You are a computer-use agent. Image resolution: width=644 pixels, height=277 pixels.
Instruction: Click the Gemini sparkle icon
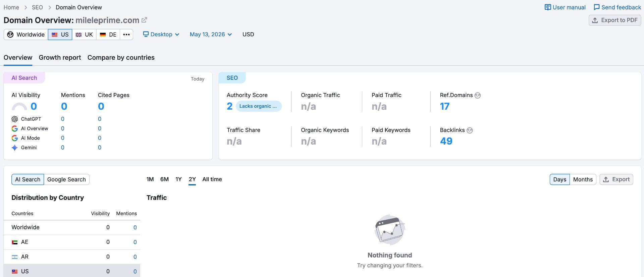pyautogui.click(x=15, y=148)
